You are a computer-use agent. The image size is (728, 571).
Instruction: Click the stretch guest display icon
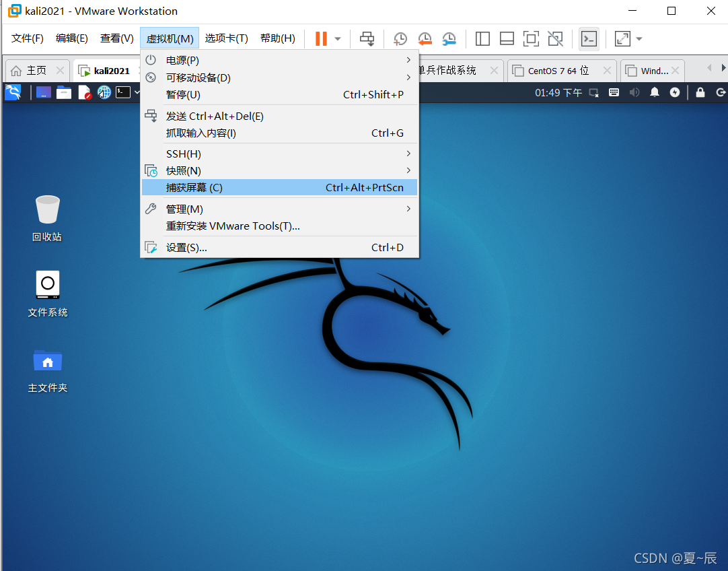pos(622,38)
